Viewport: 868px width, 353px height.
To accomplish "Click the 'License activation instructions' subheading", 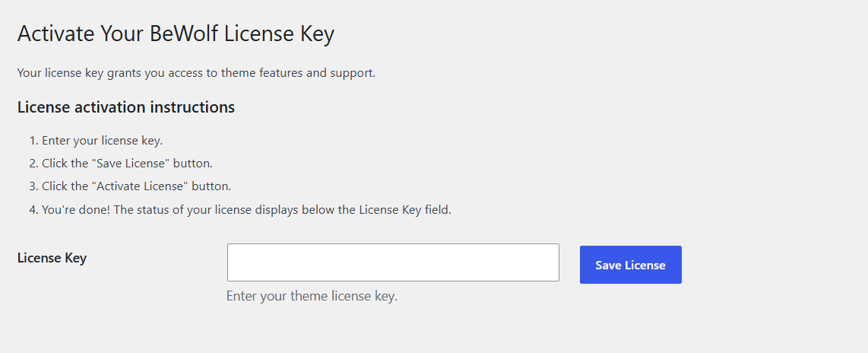I will coord(126,107).
